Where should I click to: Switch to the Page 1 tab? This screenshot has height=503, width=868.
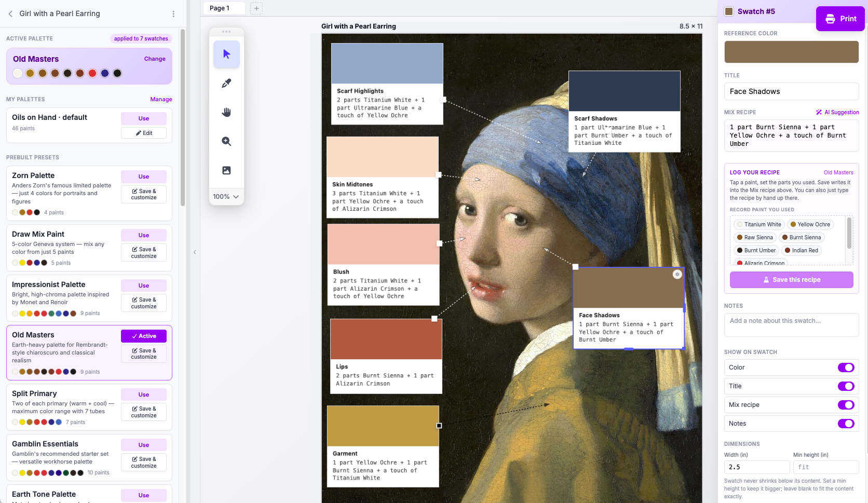(224, 8)
